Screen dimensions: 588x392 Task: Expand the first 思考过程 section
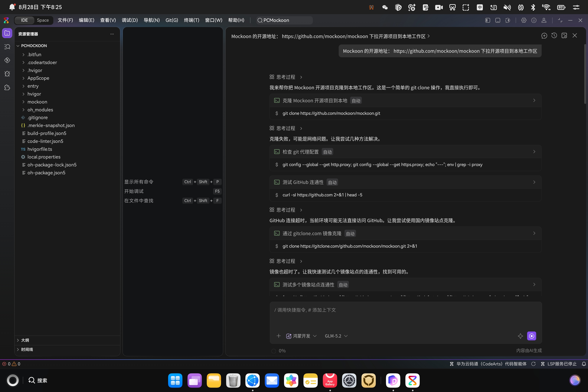[286, 77]
